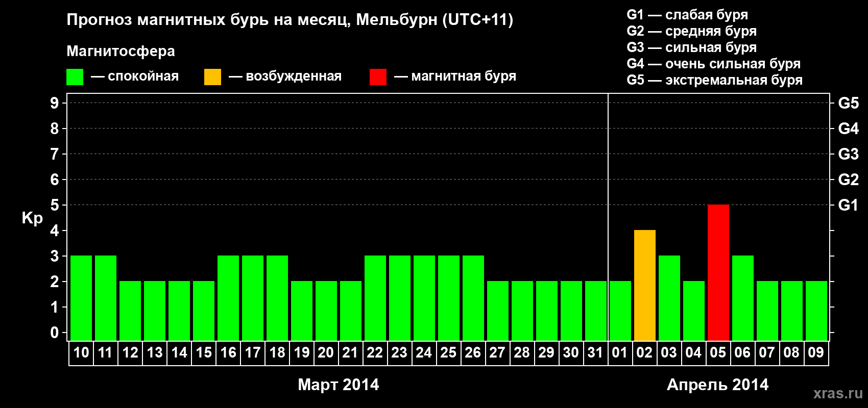The height and width of the screenshot is (408, 868).
Task: Click the '— магнитная буря' legend text
Action: [455, 76]
